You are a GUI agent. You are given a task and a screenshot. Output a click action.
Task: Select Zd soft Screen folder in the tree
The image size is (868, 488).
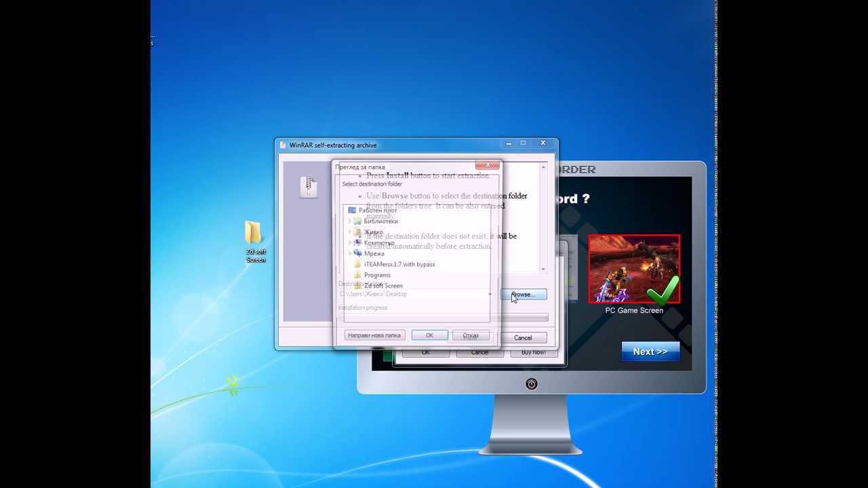[x=378, y=286]
